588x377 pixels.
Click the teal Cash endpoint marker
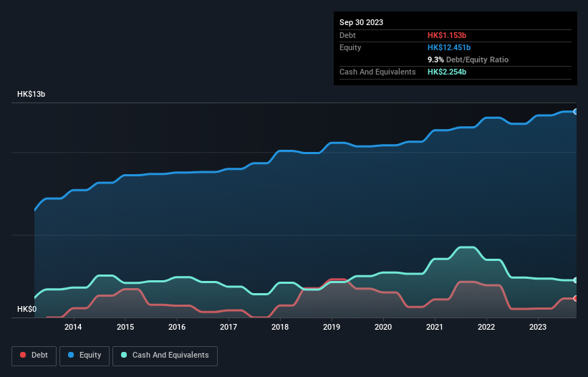tap(576, 280)
